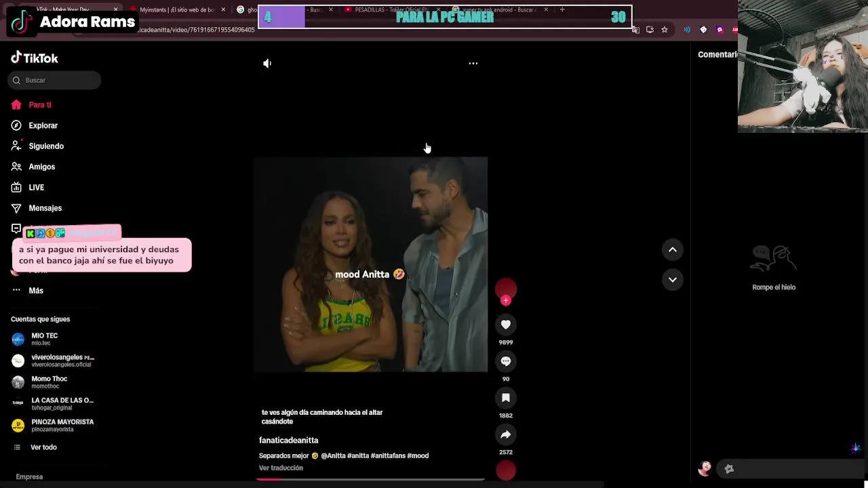Mute the video with the speaker icon
This screenshot has height=488, width=868.
[267, 63]
